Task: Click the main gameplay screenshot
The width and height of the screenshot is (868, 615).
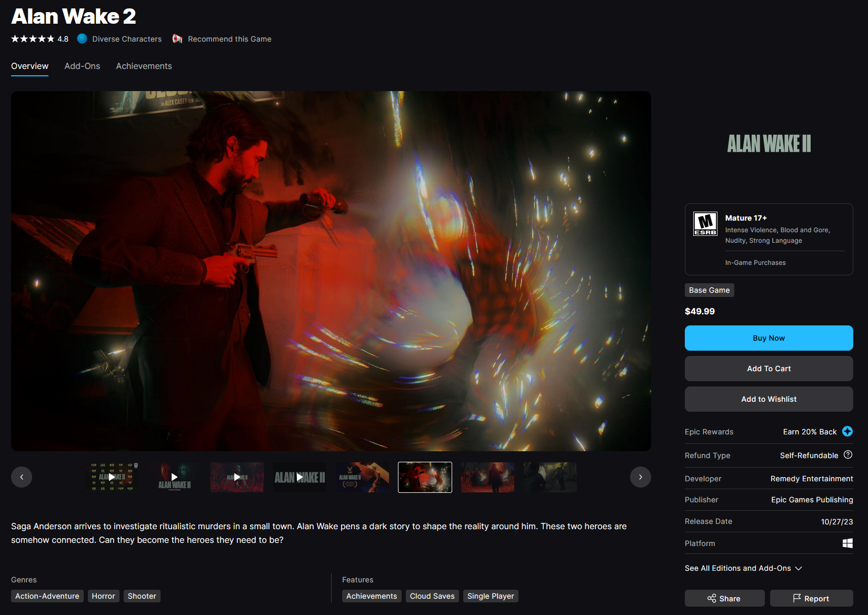Action: coord(331,271)
